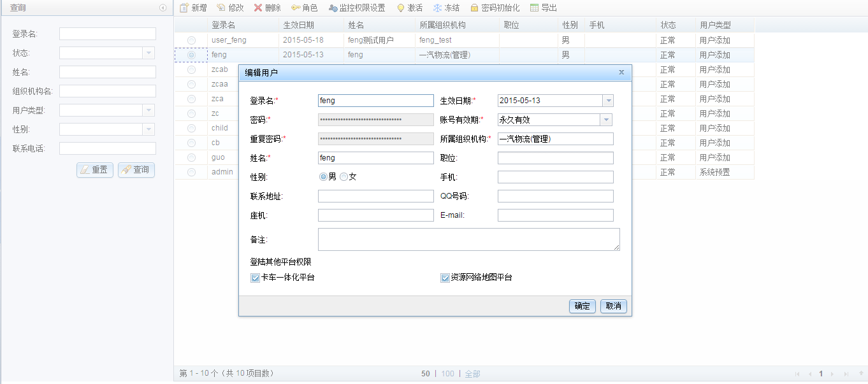
Task: Choose 女 for gender in the dialog
Action: 344,176
